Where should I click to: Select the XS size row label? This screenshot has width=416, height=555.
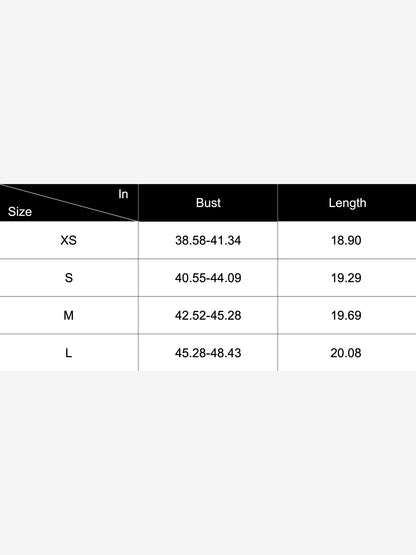coord(68,240)
